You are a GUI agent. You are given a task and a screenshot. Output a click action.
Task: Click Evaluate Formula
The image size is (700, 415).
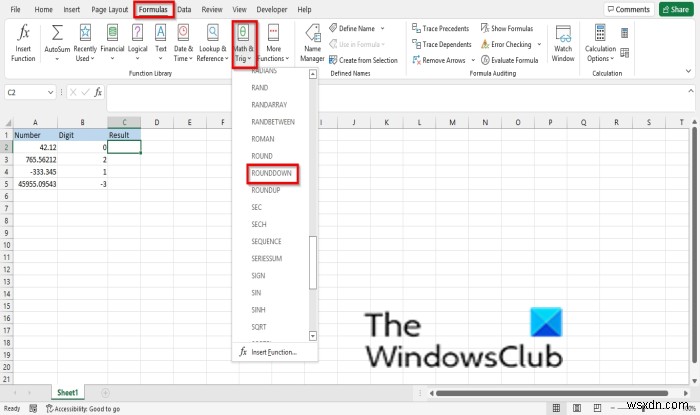point(509,60)
